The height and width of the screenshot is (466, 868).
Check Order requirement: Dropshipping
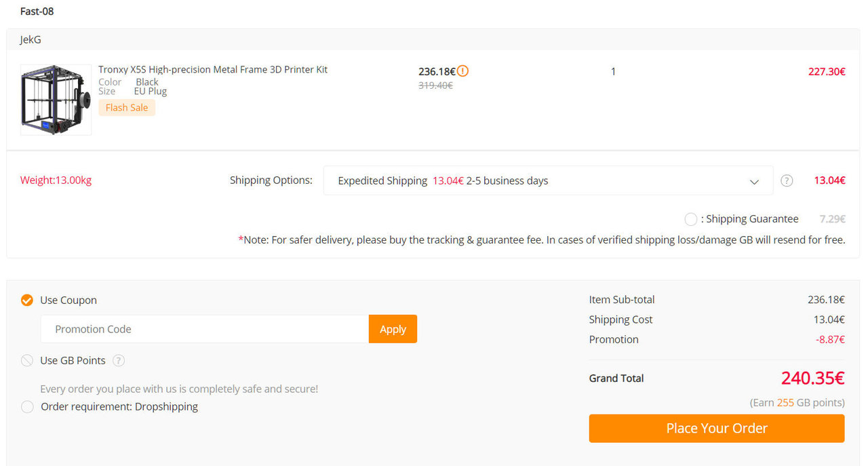pos(27,407)
